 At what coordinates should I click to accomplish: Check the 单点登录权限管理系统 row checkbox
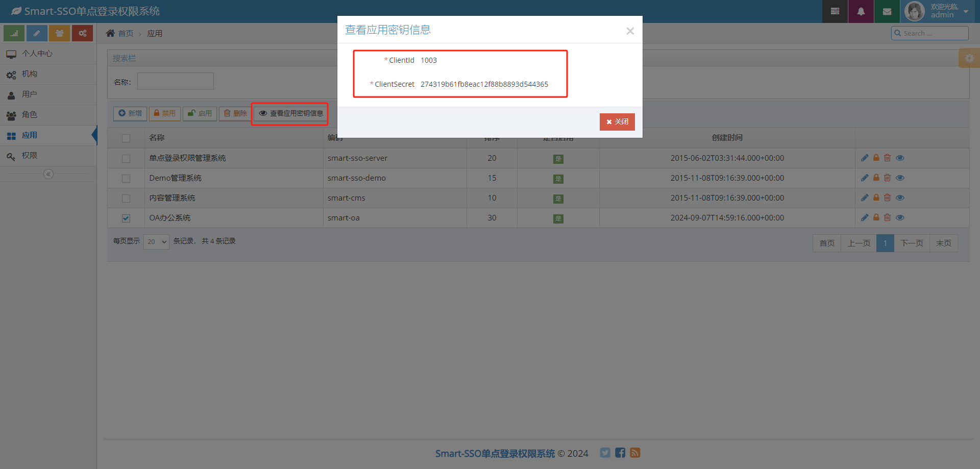pyautogui.click(x=126, y=159)
